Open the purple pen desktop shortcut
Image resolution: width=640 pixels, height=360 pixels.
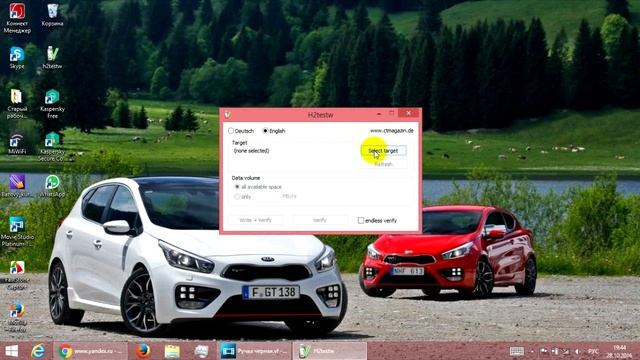tap(17, 185)
